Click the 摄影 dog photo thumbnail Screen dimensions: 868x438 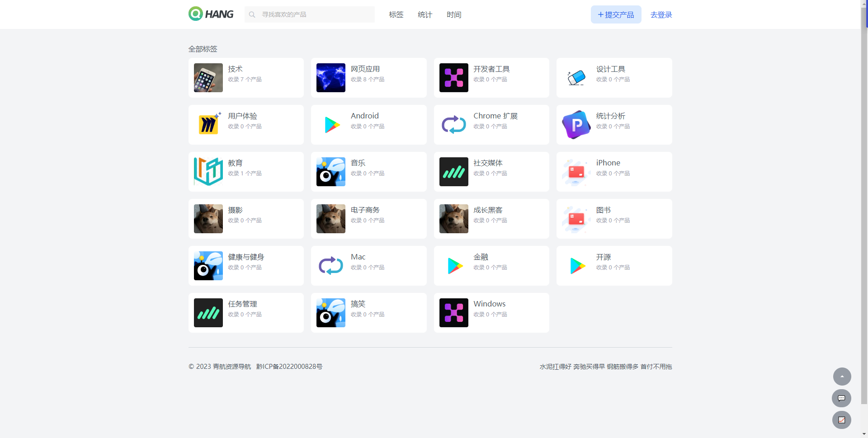click(x=208, y=219)
